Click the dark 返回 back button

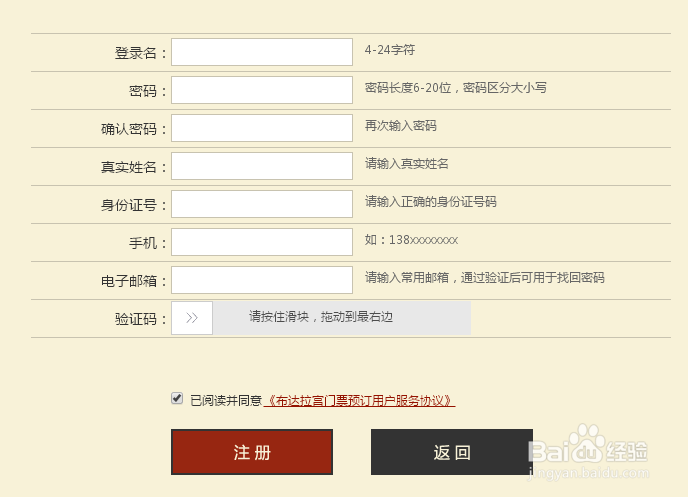(x=452, y=452)
